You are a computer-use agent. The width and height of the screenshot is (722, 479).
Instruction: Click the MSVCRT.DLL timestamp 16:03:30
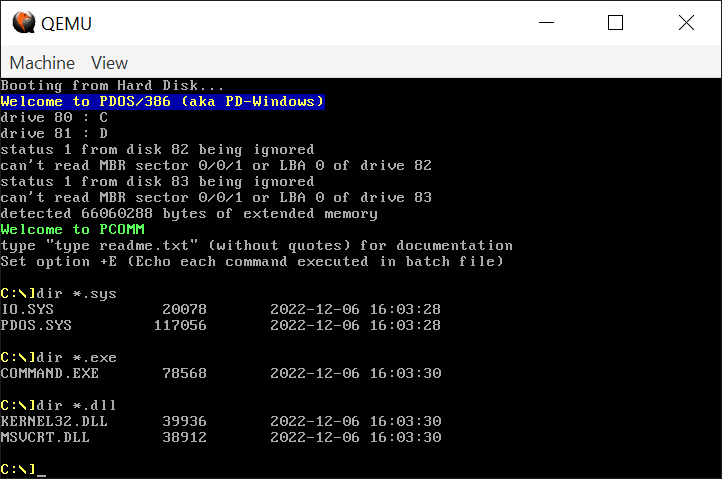405,437
